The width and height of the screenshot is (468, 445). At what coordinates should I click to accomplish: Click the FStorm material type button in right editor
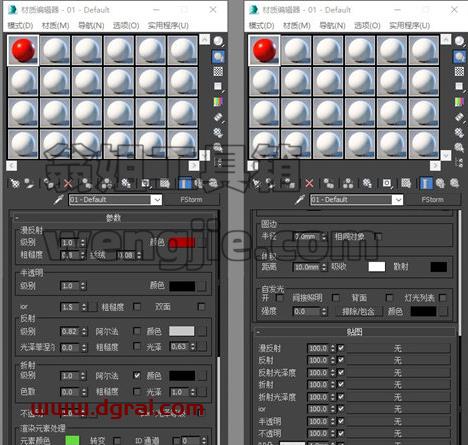point(432,200)
